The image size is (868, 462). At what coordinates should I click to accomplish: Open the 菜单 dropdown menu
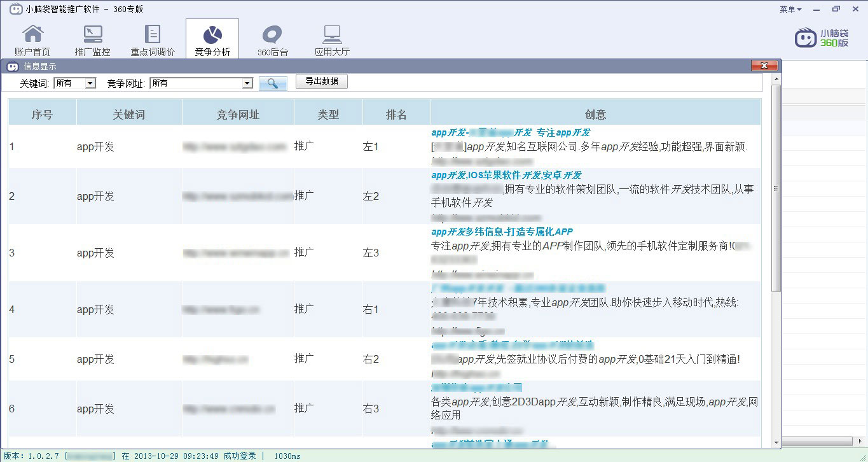(790, 9)
